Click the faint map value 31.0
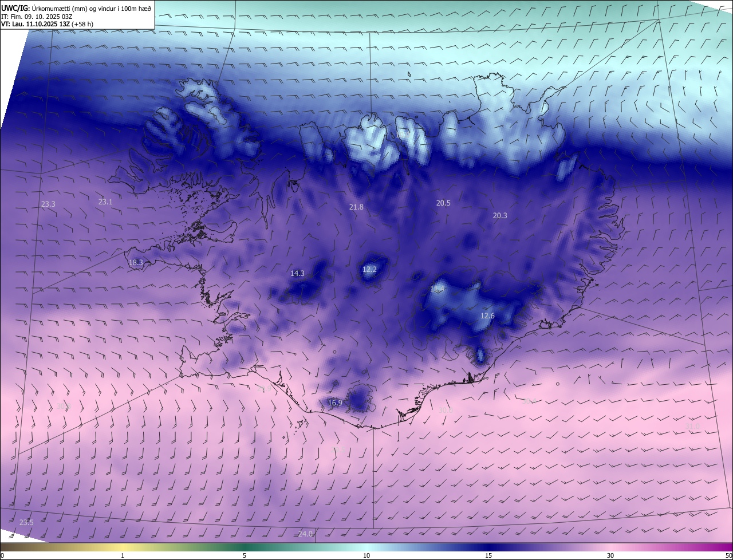 pos(693,427)
